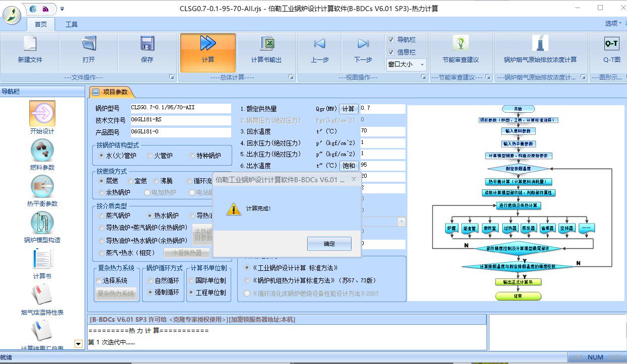Expand navigation bar bottom overflow arrow

78,344
